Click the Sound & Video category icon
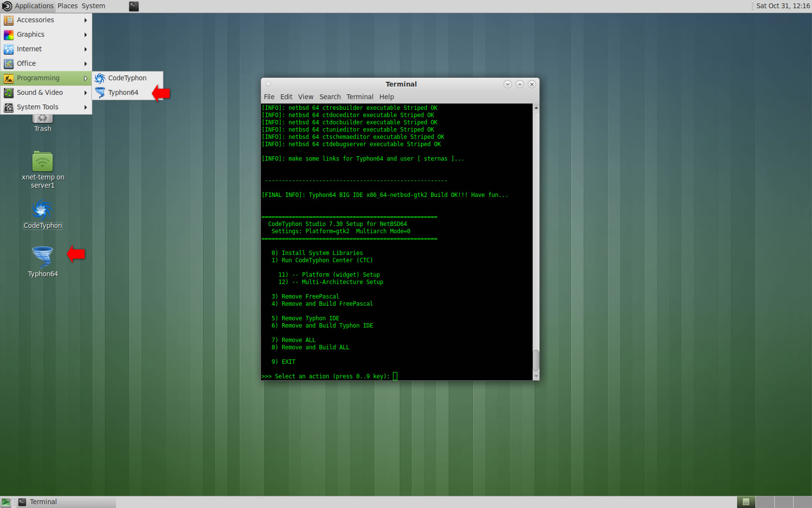812x508 pixels. 9,92
